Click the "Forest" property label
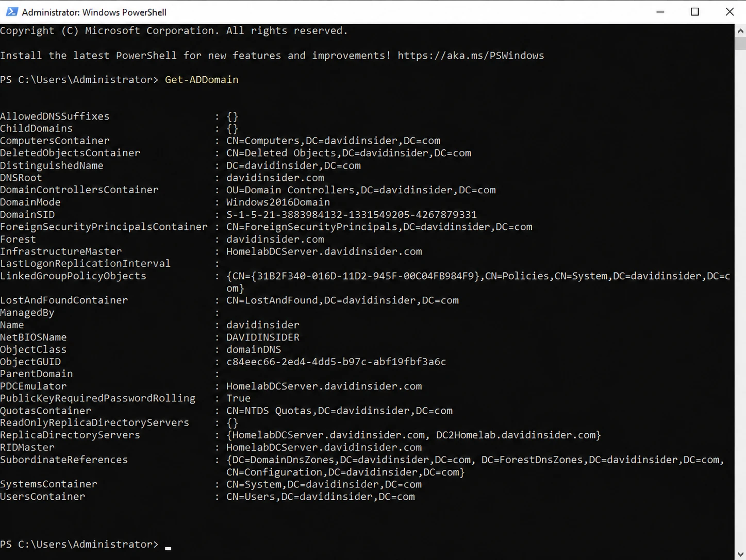The image size is (746, 560). tap(18, 239)
